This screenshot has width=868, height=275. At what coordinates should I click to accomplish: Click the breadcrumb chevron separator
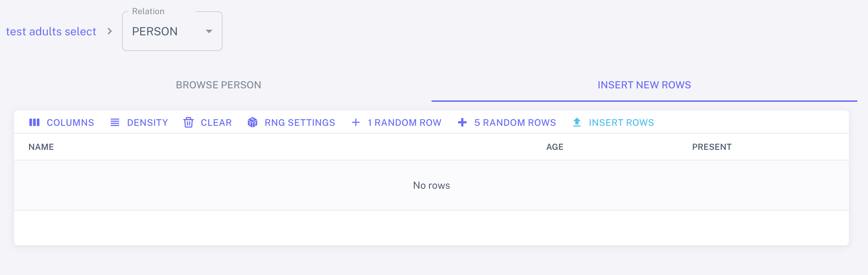110,31
